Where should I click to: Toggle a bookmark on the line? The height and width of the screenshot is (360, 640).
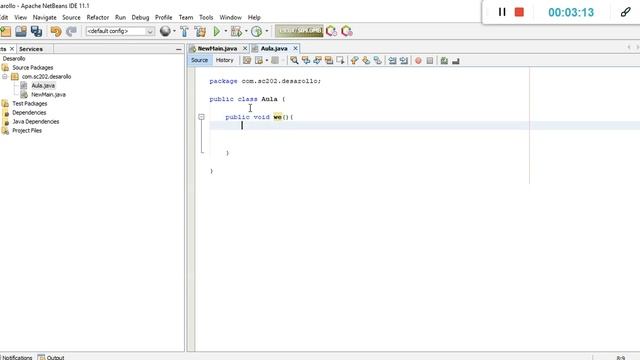[x=378, y=61]
